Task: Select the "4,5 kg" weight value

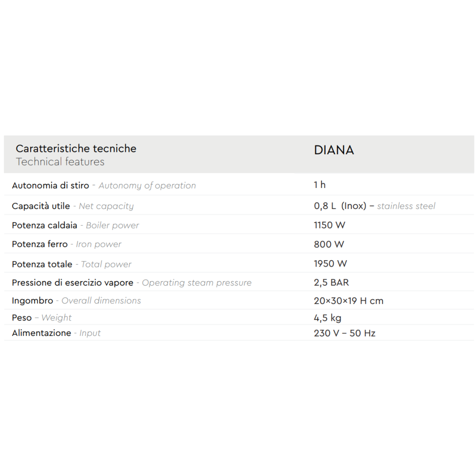Action: pos(327,318)
